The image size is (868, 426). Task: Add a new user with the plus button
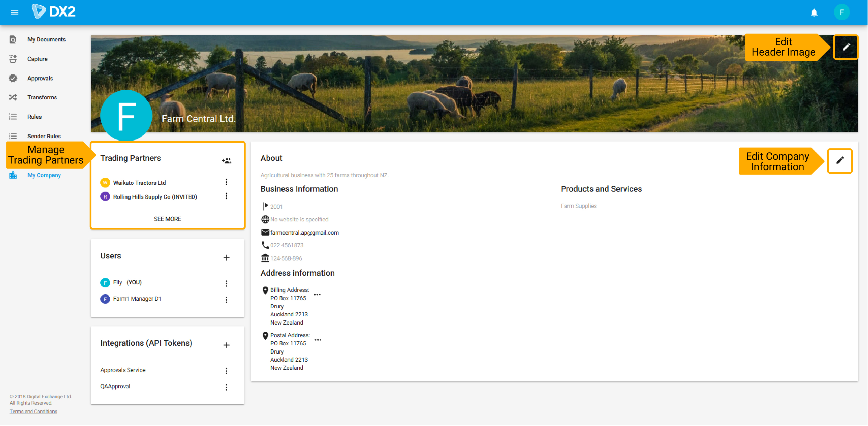227,258
